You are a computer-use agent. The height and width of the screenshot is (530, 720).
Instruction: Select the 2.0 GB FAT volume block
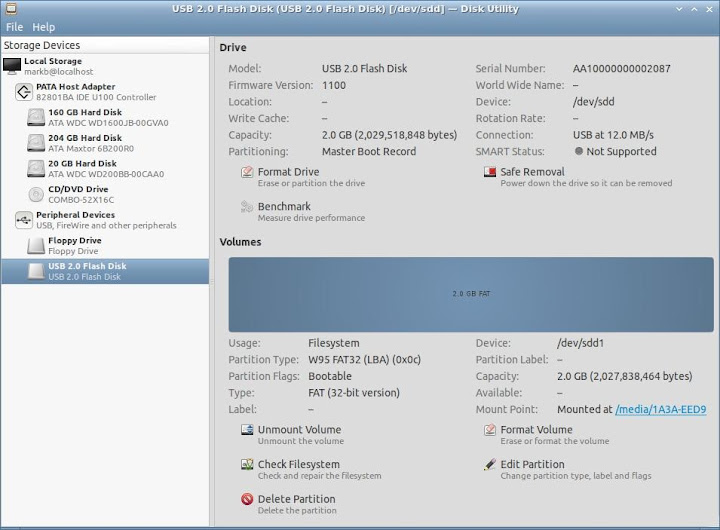coord(471,294)
